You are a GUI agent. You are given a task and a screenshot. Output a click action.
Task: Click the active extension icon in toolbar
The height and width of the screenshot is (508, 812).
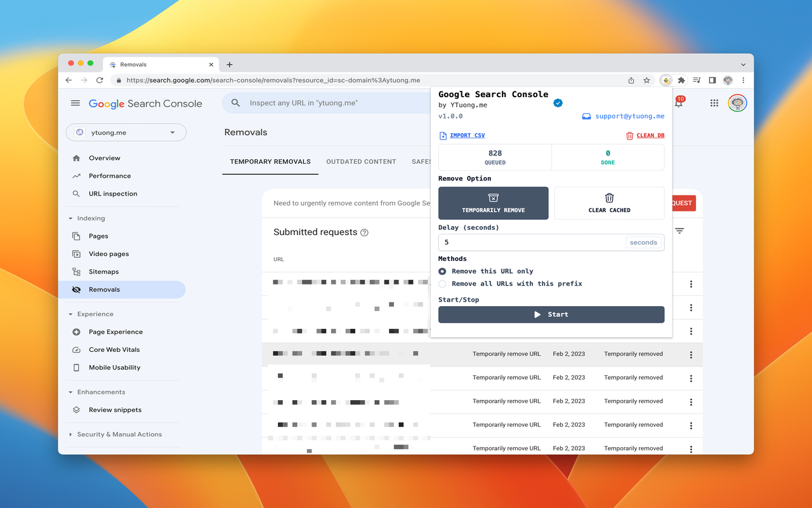[x=665, y=80]
